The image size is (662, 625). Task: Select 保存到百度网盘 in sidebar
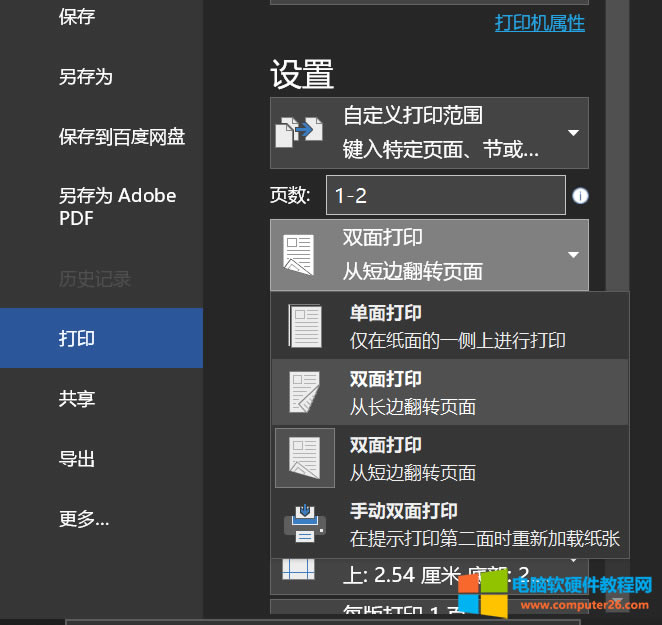(x=121, y=137)
